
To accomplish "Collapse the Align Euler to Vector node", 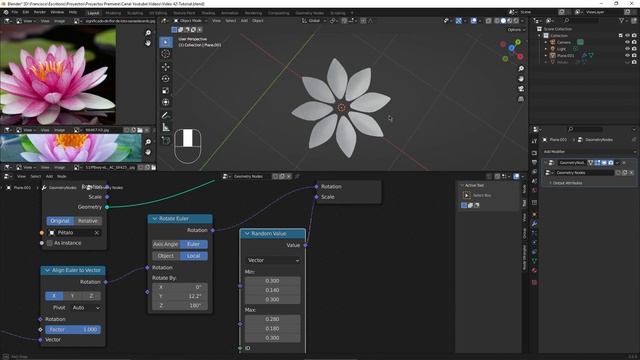I will [47, 270].
